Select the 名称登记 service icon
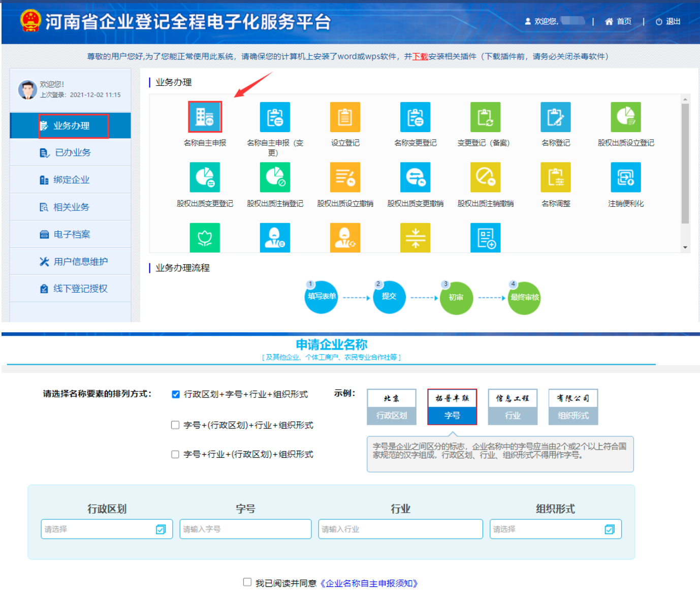 [555, 117]
